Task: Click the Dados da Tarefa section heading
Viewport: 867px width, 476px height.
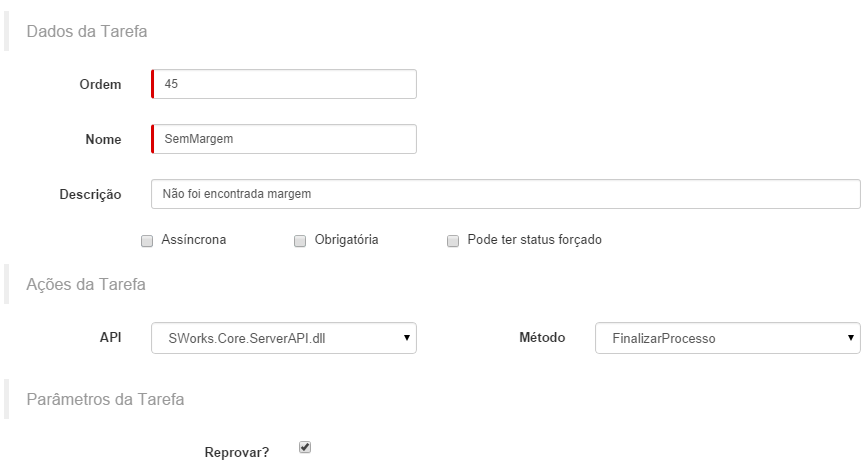Action: coord(87,31)
